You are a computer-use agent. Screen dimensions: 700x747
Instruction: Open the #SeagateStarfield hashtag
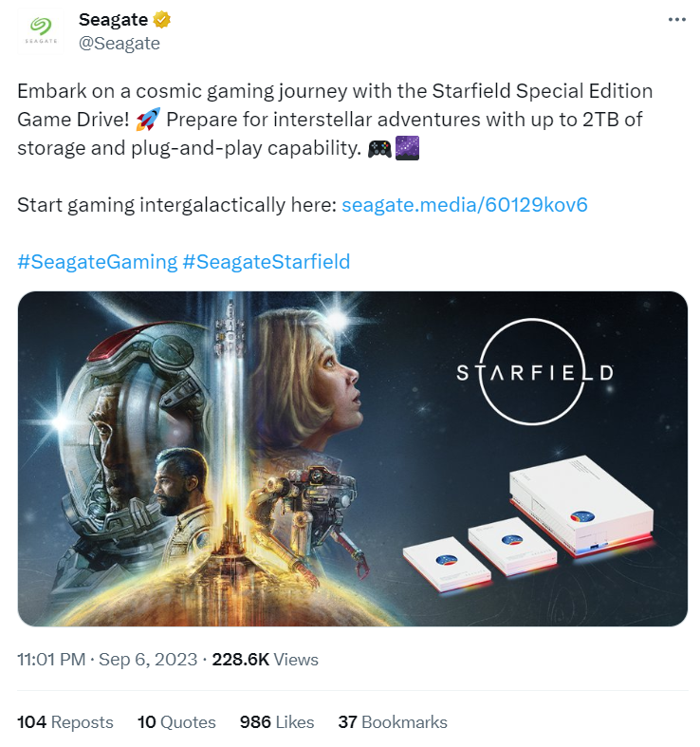[x=267, y=262]
